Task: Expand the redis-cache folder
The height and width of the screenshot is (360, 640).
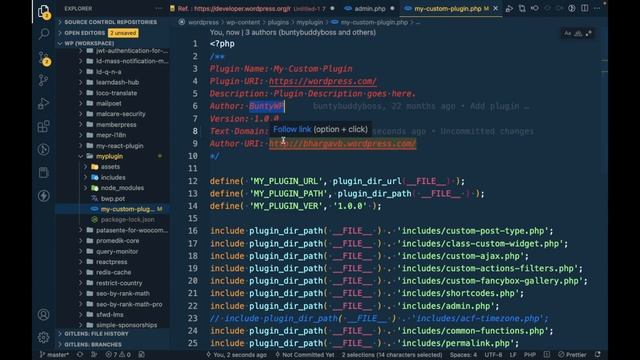Action: [x=113, y=272]
